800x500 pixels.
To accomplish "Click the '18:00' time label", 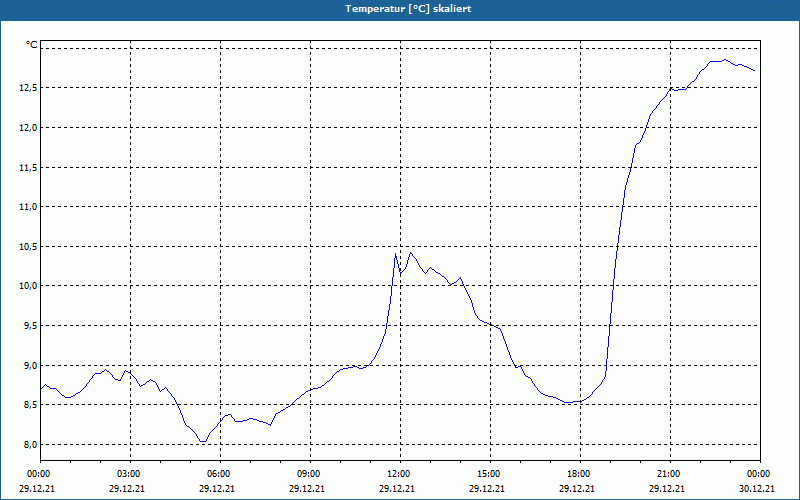I will point(581,474).
